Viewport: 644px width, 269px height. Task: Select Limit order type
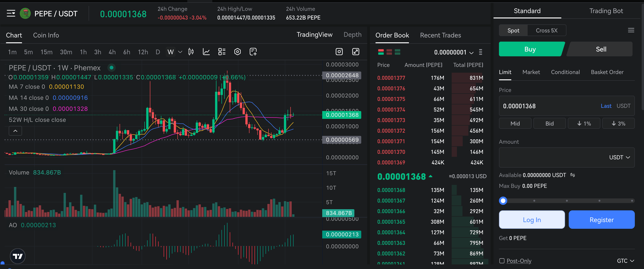pyautogui.click(x=505, y=72)
